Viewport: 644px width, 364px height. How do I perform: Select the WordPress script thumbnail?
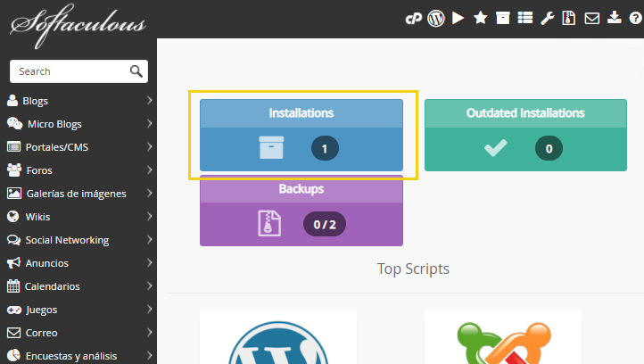pyautogui.click(x=278, y=336)
